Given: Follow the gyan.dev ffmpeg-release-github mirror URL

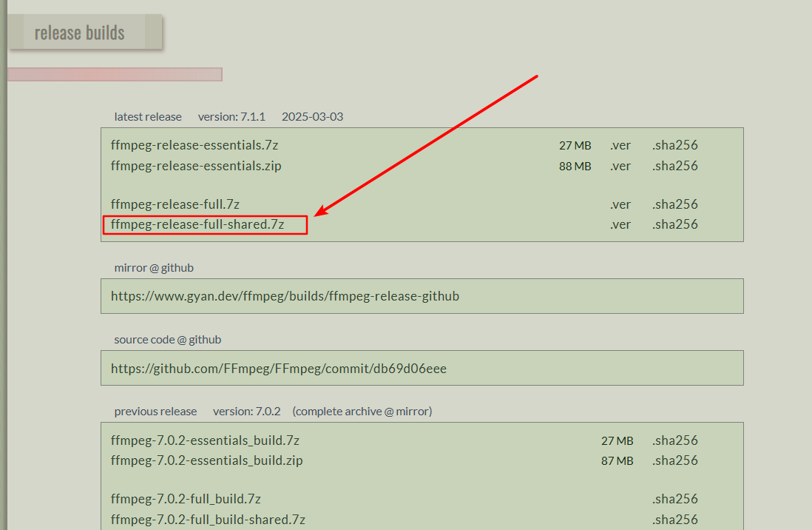Looking at the screenshot, I should click(285, 296).
